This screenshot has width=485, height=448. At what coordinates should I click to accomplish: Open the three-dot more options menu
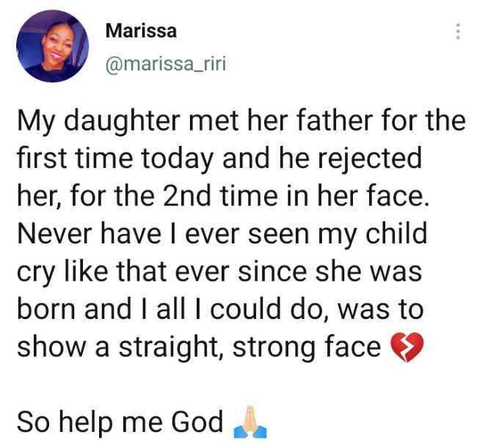459,32
